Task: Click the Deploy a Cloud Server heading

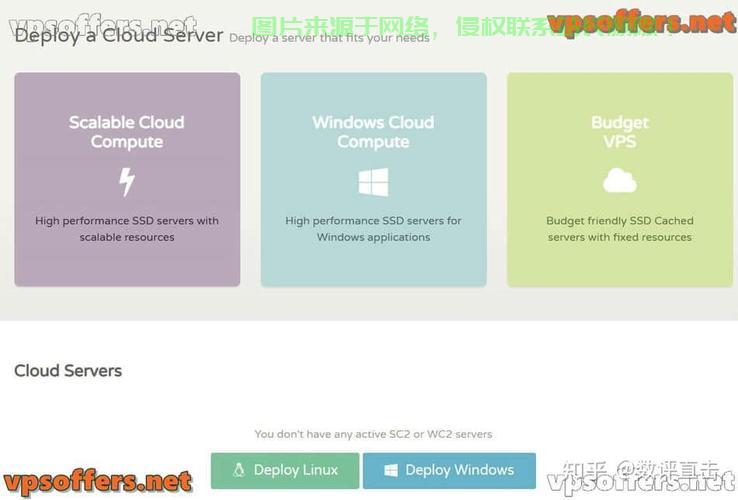Action: click(x=119, y=36)
